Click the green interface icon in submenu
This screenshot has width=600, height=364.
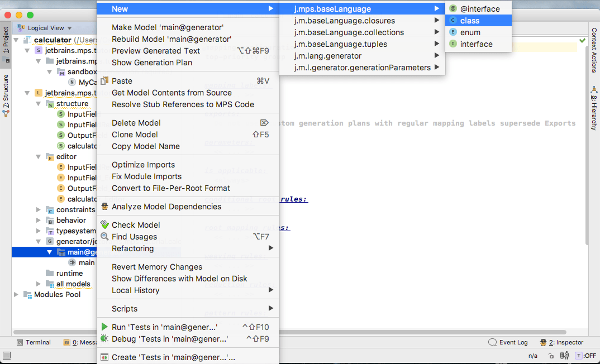[x=453, y=44]
